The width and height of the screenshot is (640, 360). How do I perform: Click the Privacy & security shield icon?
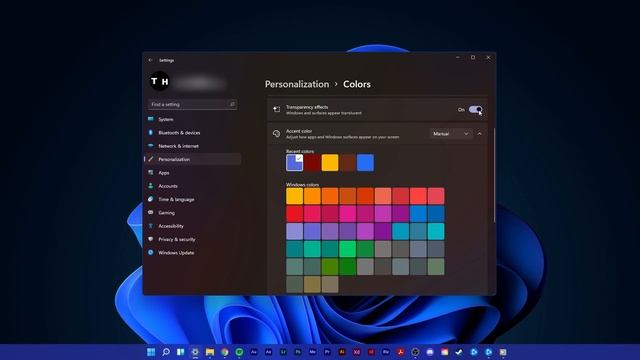(151, 239)
